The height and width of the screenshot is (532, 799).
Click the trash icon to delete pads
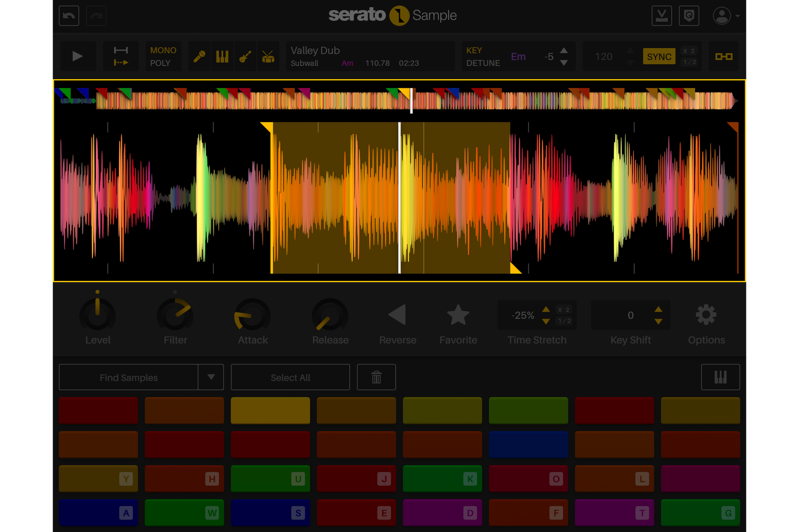pos(376,377)
